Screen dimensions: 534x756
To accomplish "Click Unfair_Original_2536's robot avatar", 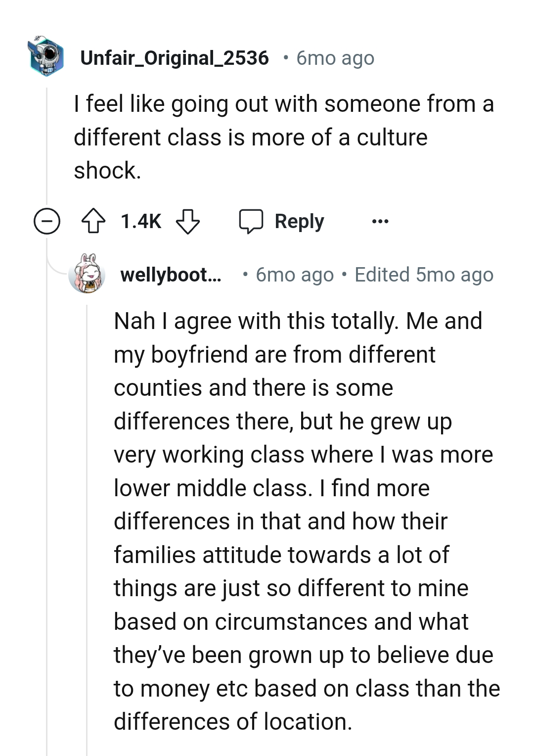I will 46,56.
